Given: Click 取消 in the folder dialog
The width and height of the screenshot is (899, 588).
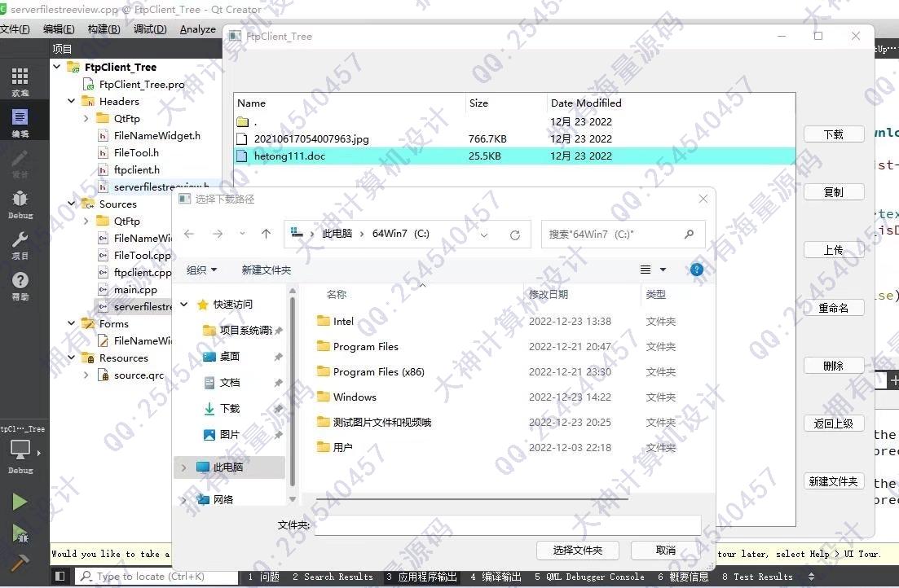Looking at the screenshot, I should coord(666,551).
